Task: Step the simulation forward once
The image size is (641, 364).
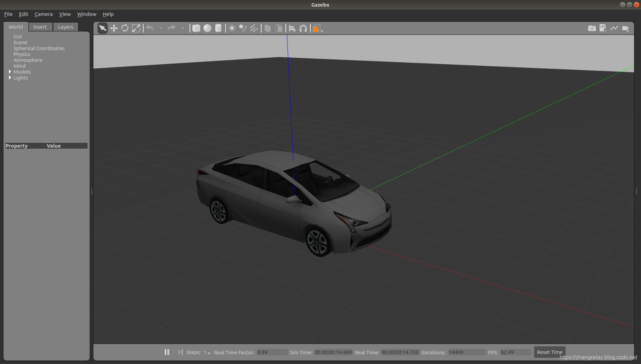Action: [x=180, y=352]
